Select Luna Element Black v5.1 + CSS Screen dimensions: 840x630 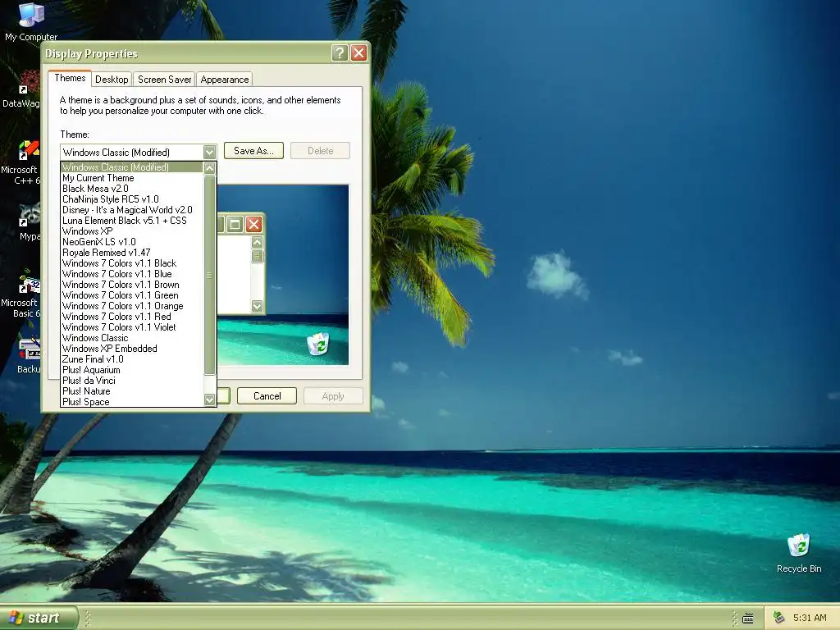click(132, 221)
